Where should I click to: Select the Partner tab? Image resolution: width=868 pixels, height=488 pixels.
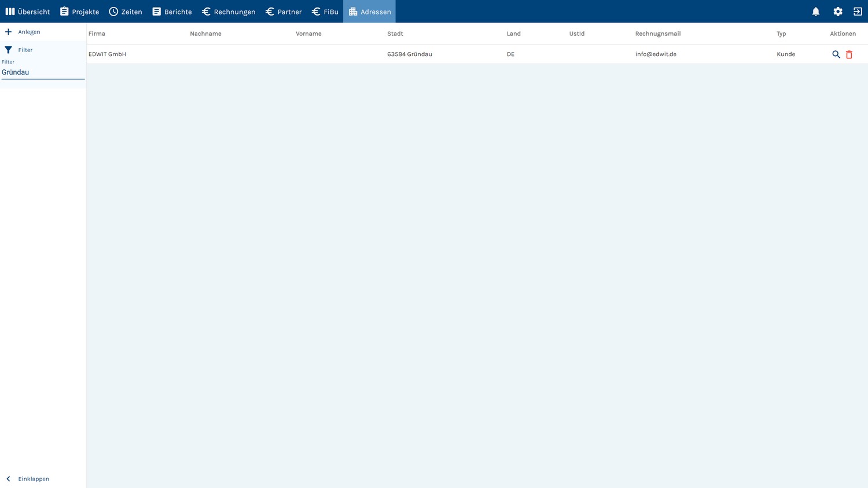tap(284, 12)
